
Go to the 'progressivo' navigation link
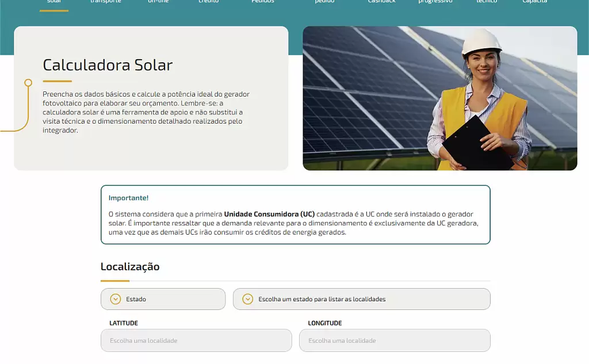pos(435,2)
